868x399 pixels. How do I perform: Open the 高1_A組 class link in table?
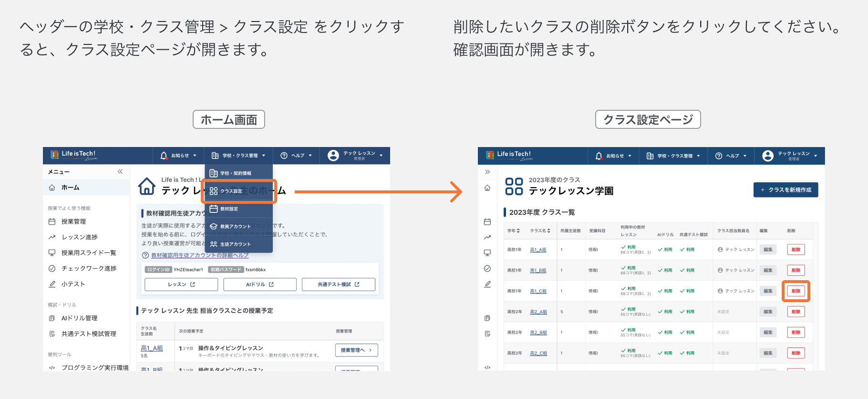538,250
